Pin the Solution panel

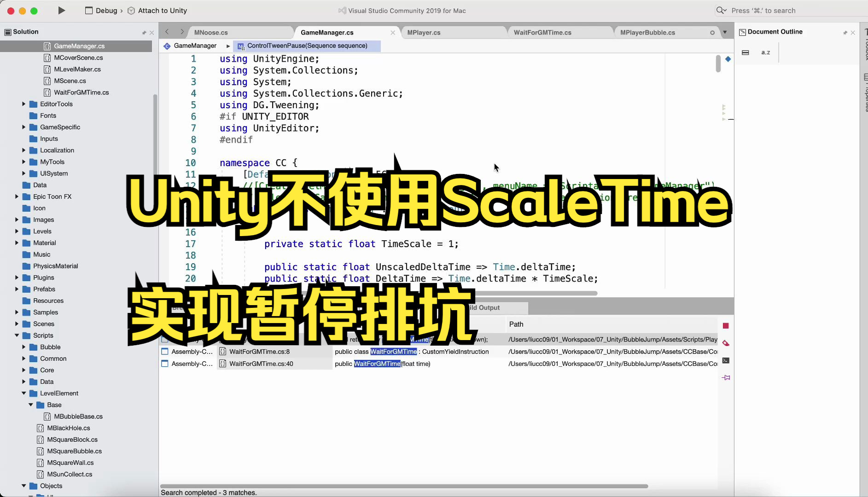(144, 33)
